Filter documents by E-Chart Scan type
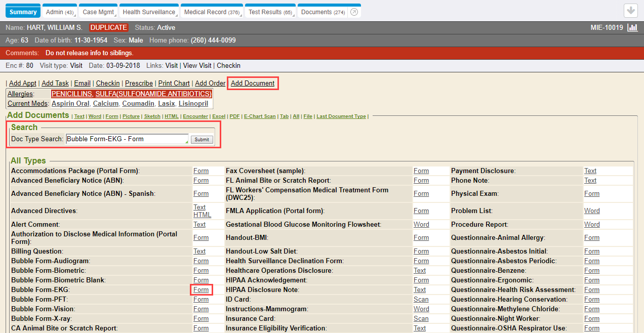This screenshot has width=644, height=333. click(260, 116)
